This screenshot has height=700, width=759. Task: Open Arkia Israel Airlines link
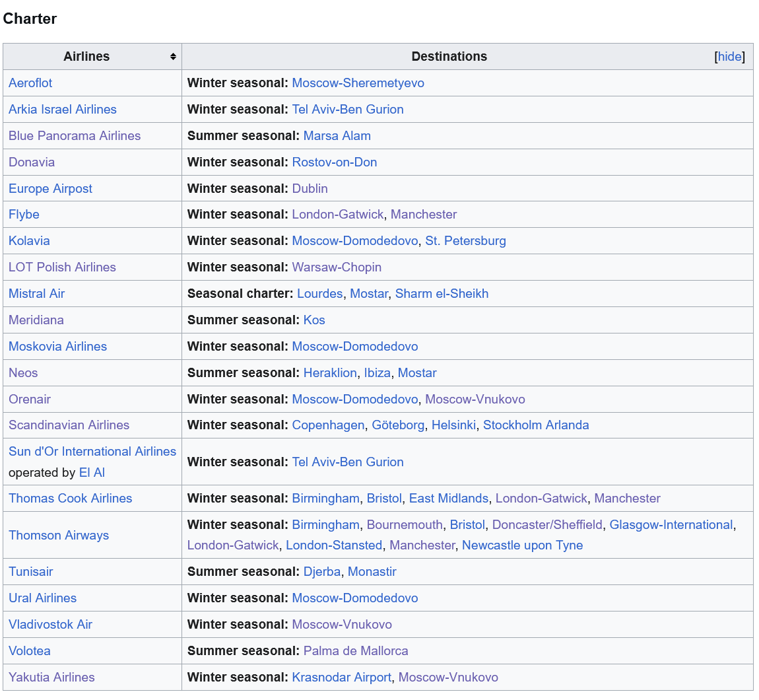click(x=62, y=110)
